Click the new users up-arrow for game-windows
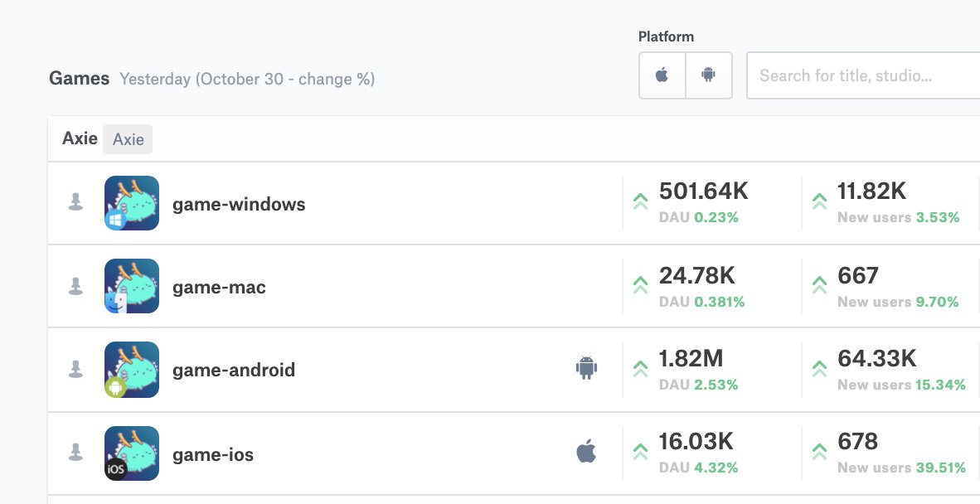Screen dimensions: 980x504 (819, 201)
